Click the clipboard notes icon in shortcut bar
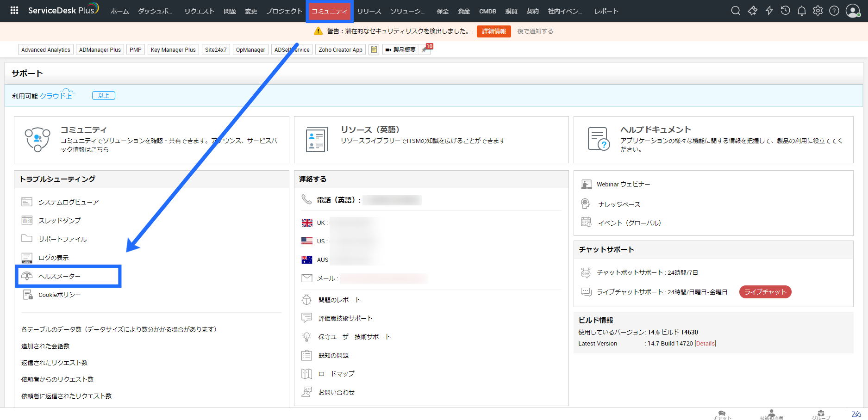Screen dimensions: 868x420 [x=374, y=49]
